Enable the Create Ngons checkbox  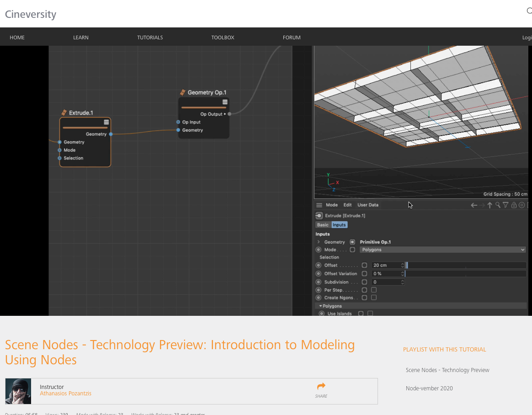373,298
